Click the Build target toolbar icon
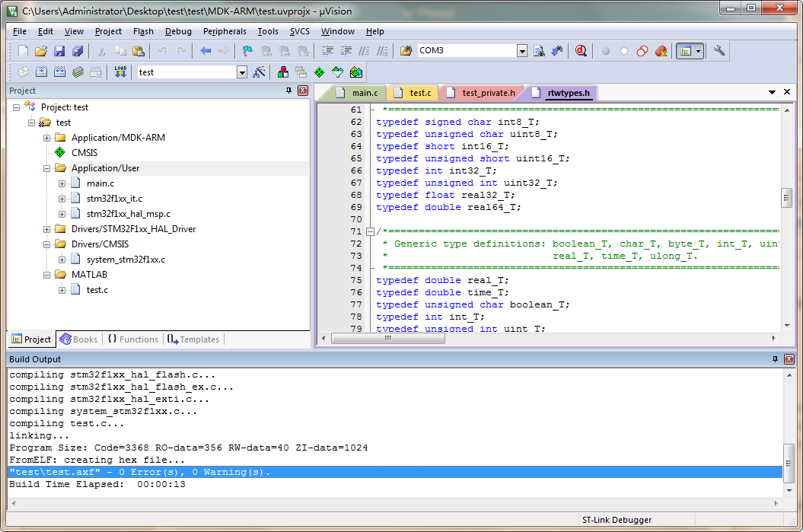Viewport: 803px width, 532px height. [40, 72]
